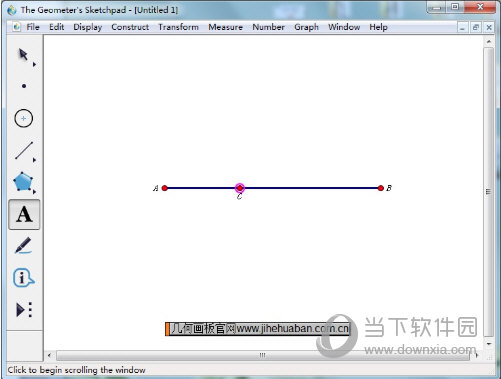Viewport: 501px width, 379px height.
Task: Click the vertical scrollbar thumb
Action: (489, 192)
